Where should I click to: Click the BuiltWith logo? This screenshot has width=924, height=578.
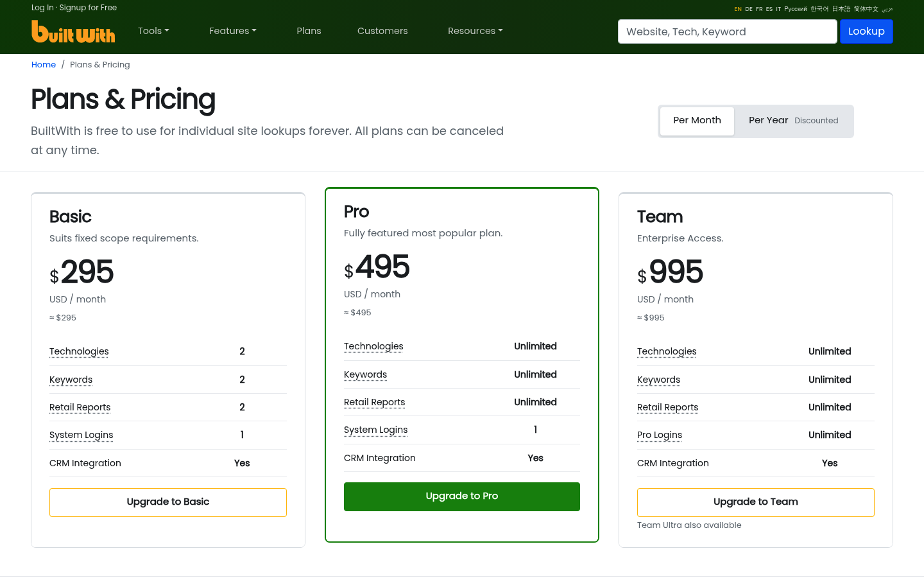point(73,31)
